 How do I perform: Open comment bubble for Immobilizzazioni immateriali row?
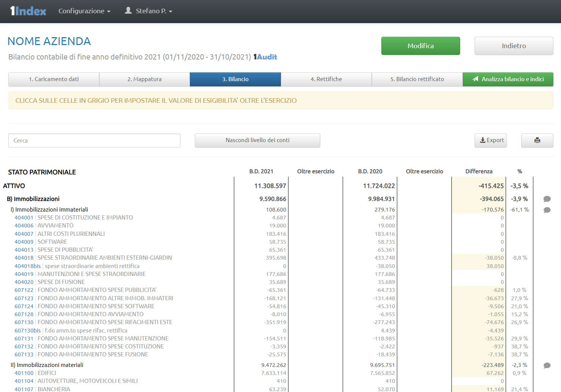click(x=547, y=210)
